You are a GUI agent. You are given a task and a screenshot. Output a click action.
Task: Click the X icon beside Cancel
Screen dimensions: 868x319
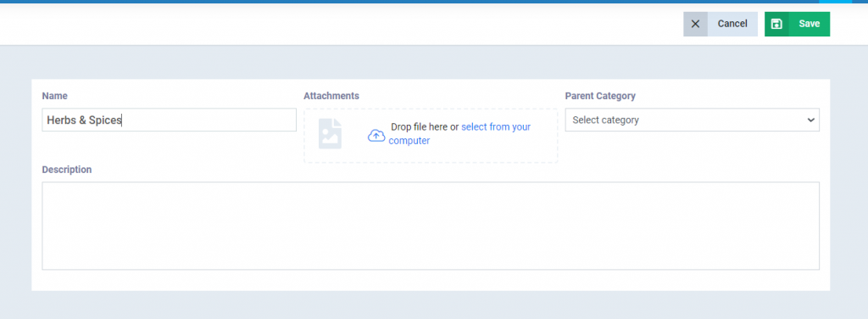click(x=695, y=24)
